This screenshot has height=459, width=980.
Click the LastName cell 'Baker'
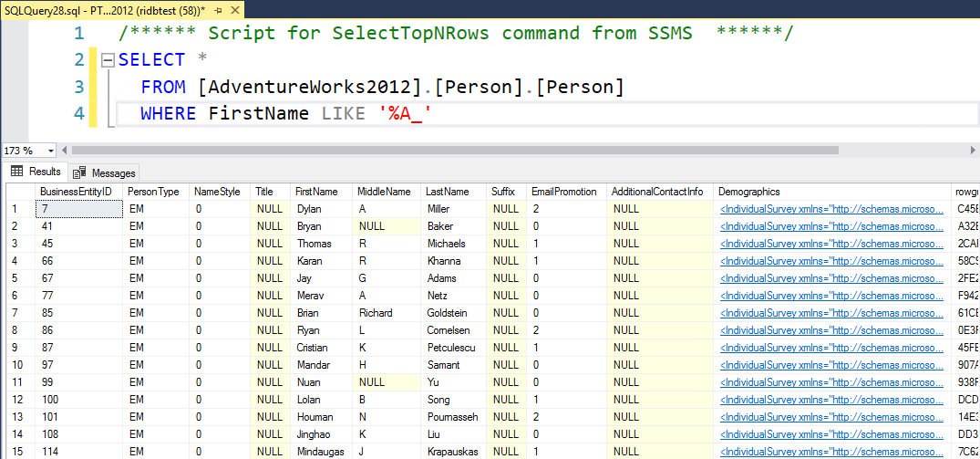[454, 226]
